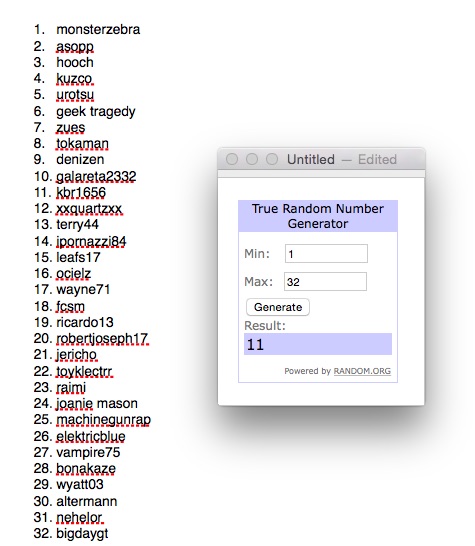Click list entry leafs17
The width and height of the screenshot is (475, 546).
click(x=78, y=257)
